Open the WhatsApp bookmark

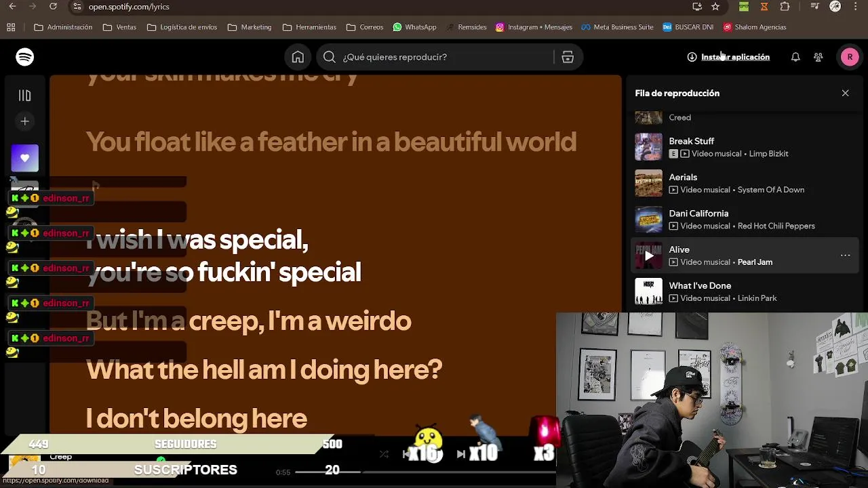coord(414,27)
